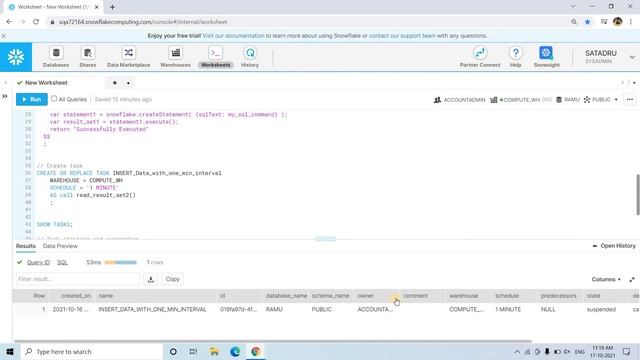
Task: Open the Help menu
Action: tap(516, 57)
